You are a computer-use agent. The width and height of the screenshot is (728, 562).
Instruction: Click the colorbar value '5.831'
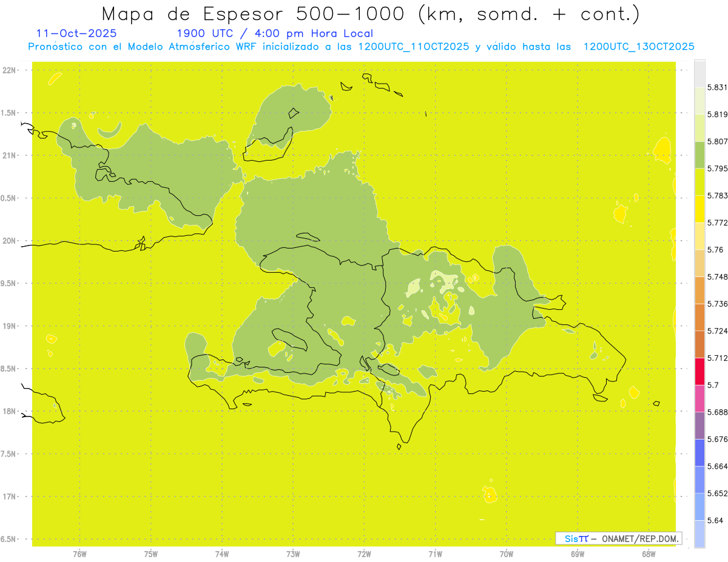[717, 87]
